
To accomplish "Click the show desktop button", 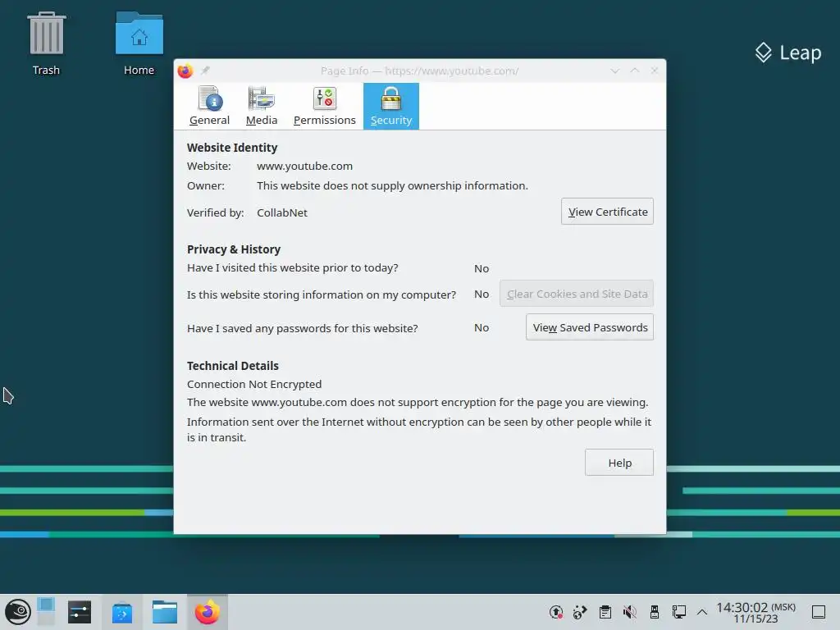I will coord(819,612).
